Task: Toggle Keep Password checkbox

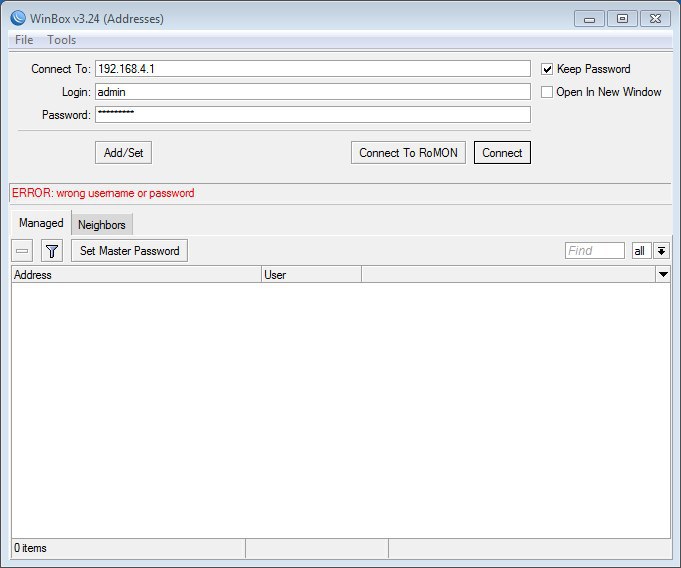Action: point(547,69)
